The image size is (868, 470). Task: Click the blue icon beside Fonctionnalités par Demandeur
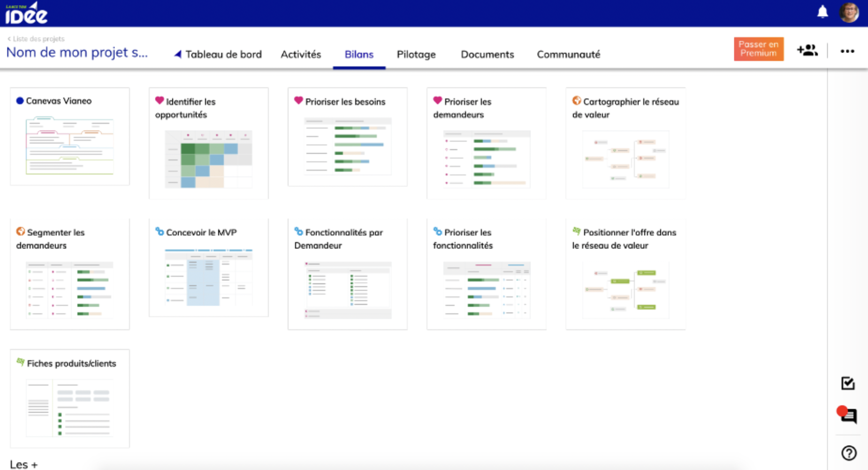298,231
